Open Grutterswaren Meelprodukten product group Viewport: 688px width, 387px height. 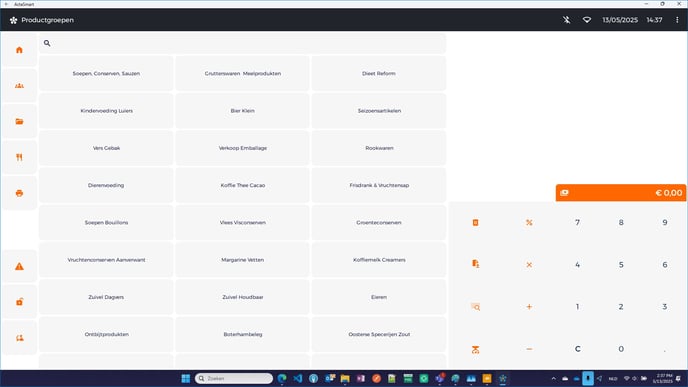tap(243, 73)
